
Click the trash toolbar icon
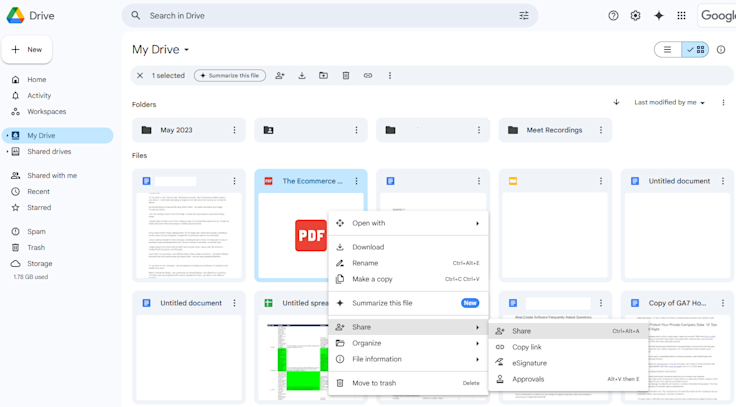tap(346, 76)
